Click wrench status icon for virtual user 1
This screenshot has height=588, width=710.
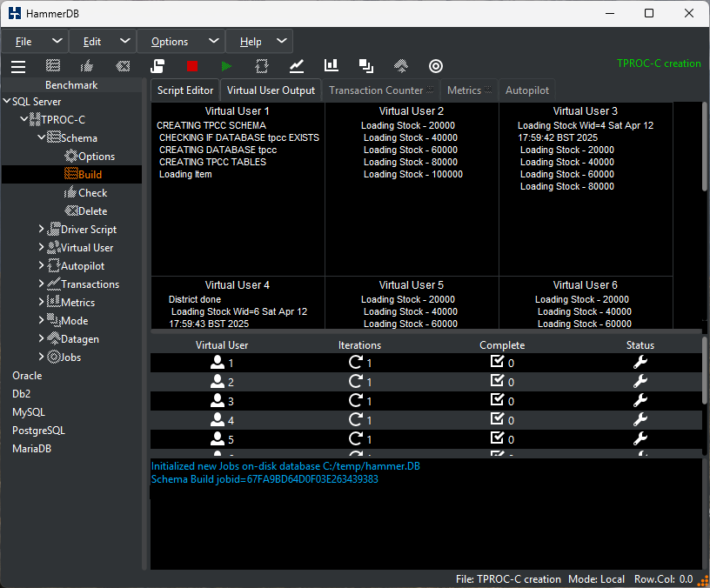pyautogui.click(x=640, y=362)
